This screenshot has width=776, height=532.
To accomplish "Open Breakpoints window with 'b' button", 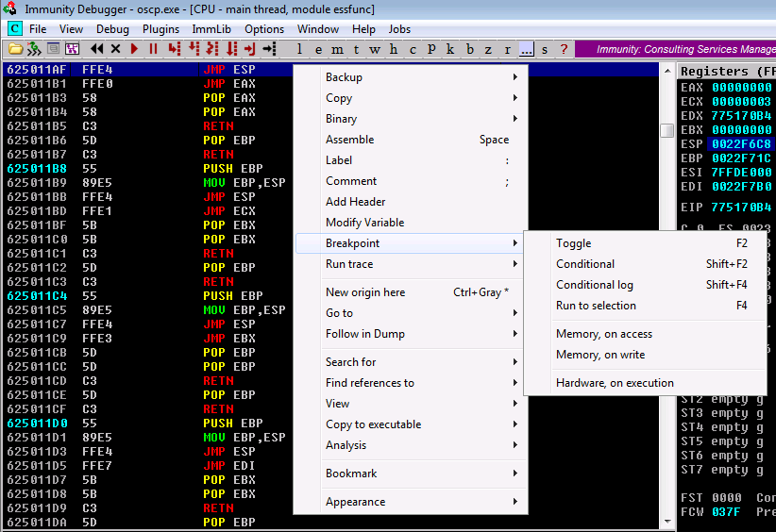I will (469, 49).
